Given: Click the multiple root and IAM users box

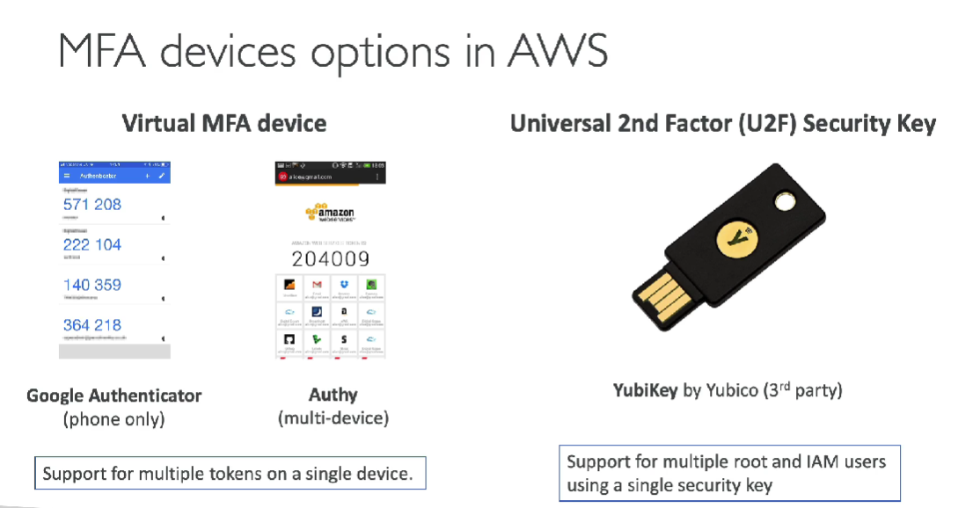Looking at the screenshot, I should pyautogui.click(x=729, y=473).
